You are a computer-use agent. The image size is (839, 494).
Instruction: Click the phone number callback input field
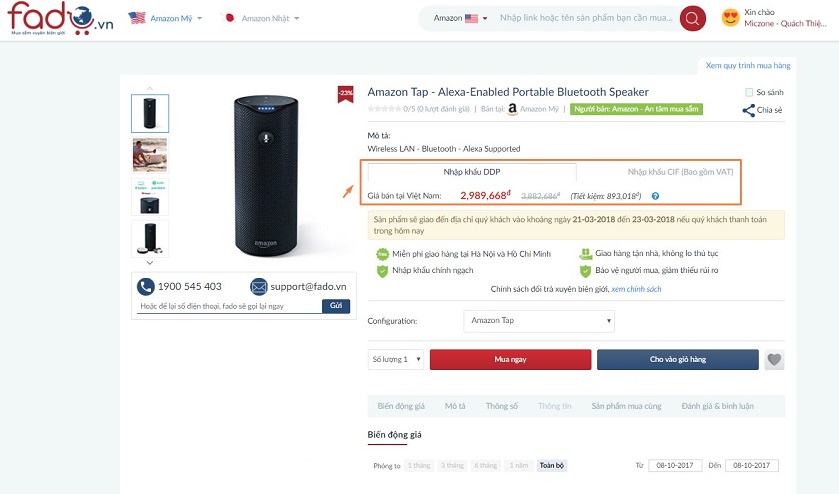[x=229, y=306]
